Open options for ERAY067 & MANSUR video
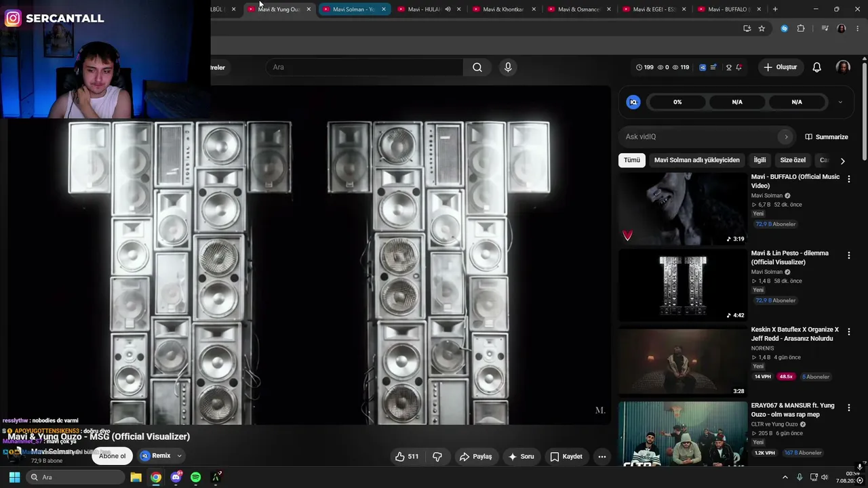 848,408
